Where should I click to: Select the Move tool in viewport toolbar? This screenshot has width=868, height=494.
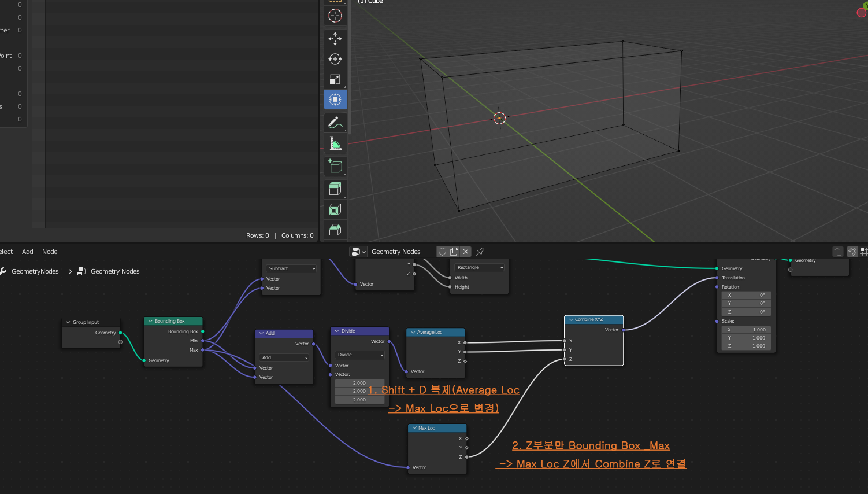click(335, 39)
